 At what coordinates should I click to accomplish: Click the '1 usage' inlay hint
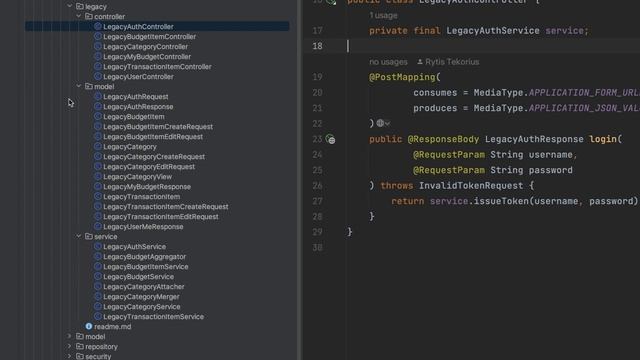pos(383,16)
